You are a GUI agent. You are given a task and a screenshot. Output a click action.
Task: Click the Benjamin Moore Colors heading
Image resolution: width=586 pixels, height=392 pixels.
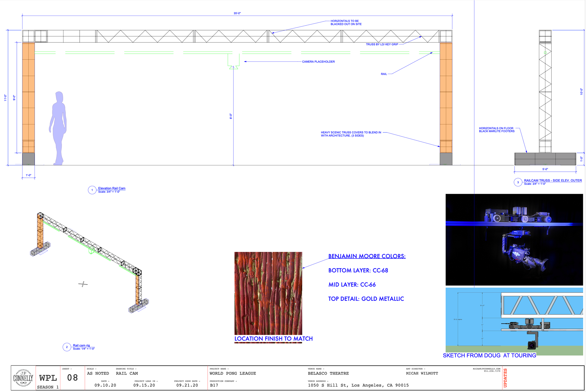[x=367, y=256]
